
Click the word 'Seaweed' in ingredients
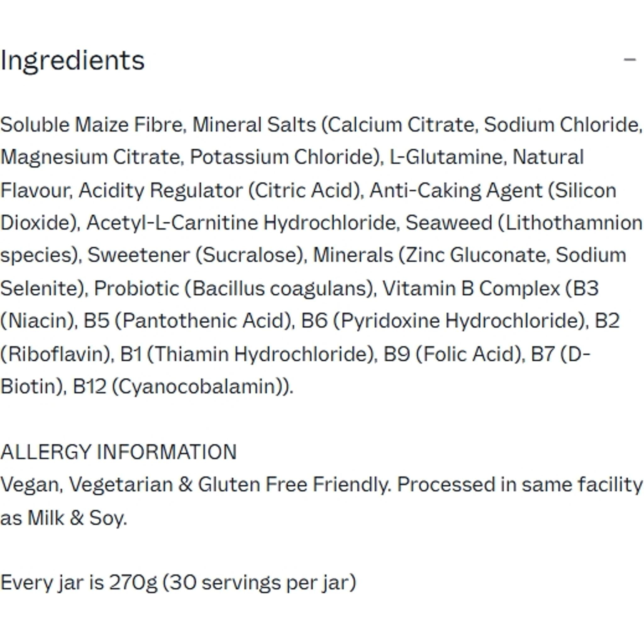[x=449, y=223]
